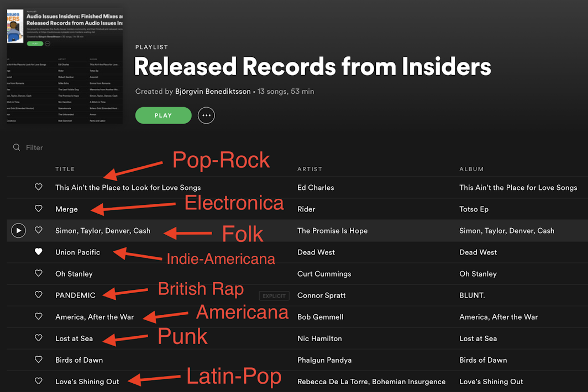Open artist The Promise Is Hope
The image size is (588, 392).
(x=333, y=231)
